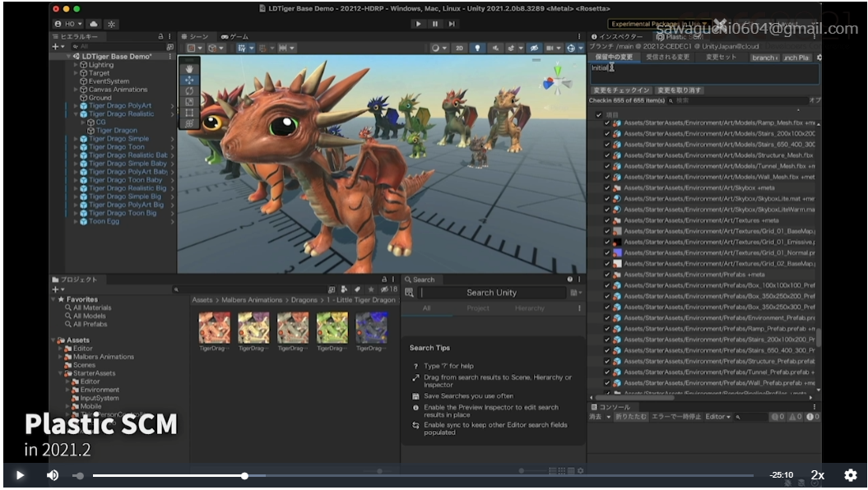Screen dimensions: 868x490
Task: Toggle the 2D scene view mode
Action: pos(460,49)
